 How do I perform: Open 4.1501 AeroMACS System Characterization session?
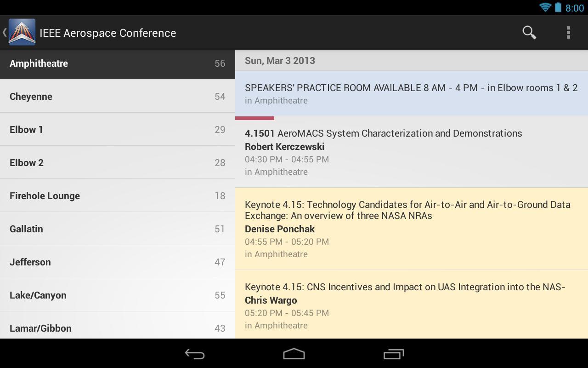(412, 152)
